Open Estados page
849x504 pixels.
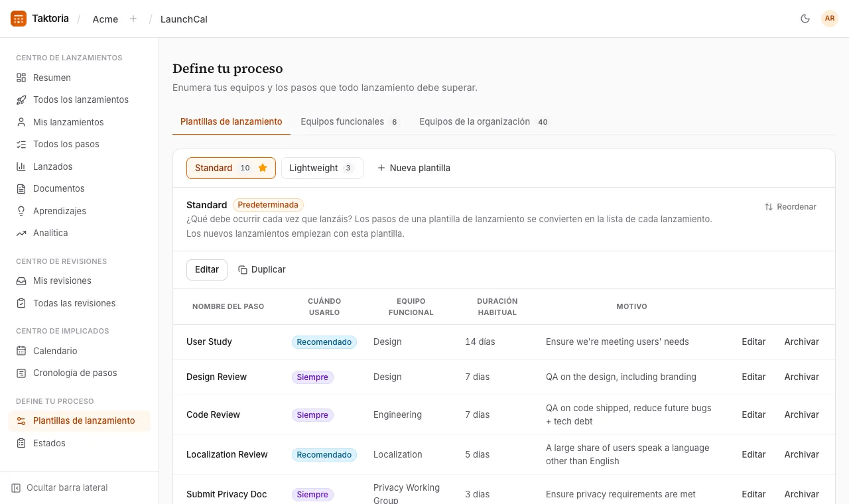(80, 443)
